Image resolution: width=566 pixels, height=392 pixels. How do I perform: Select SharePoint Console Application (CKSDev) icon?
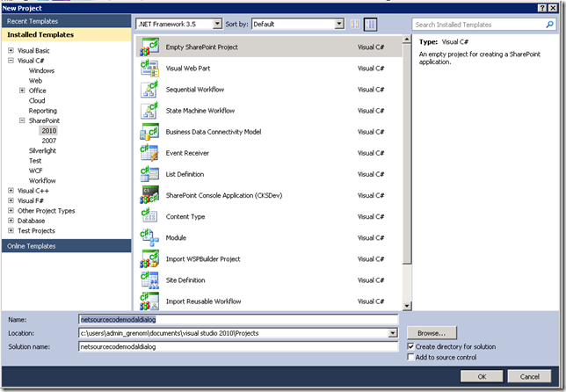[x=149, y=195]
